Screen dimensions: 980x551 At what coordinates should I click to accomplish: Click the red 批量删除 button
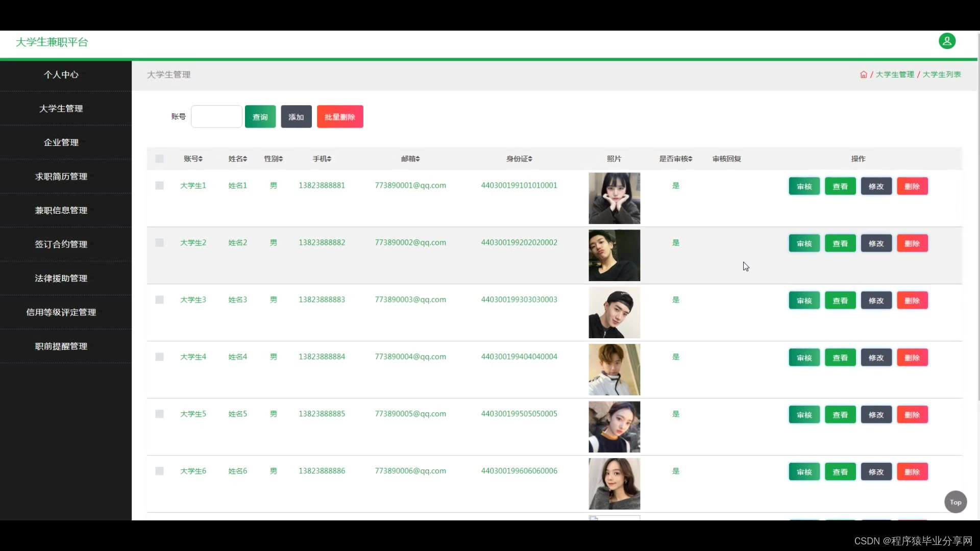click(339, 117)
